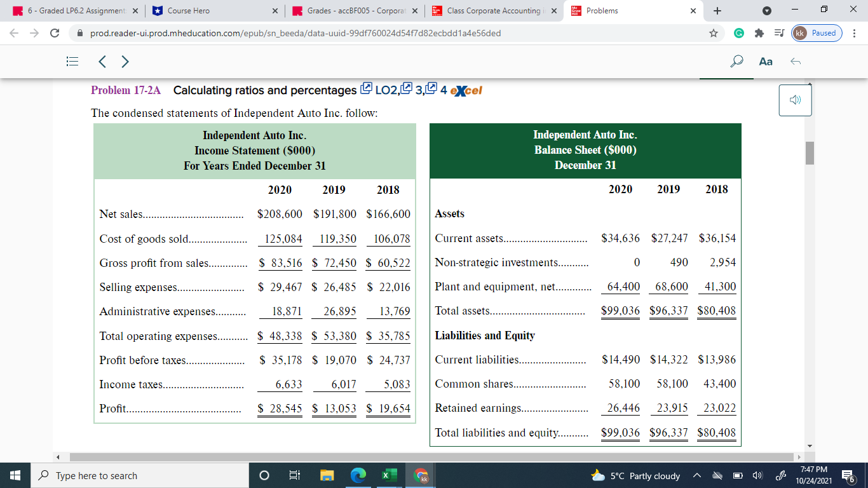868x488 pixels.
Task: Open the notification center icon
Action: (848, 475)
